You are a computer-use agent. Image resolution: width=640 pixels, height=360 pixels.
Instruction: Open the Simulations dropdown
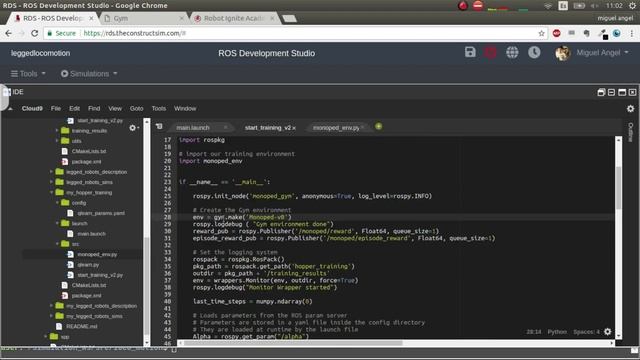(89, 74)
